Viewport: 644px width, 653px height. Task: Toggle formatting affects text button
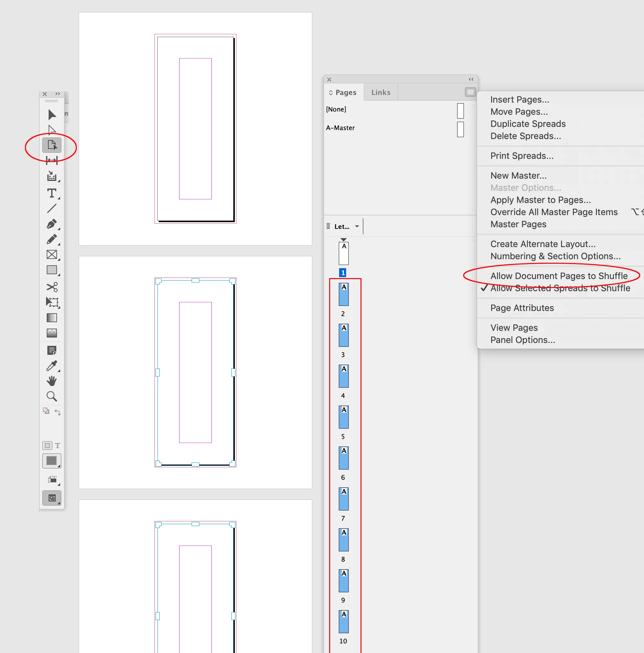click(x=58, y=446)
